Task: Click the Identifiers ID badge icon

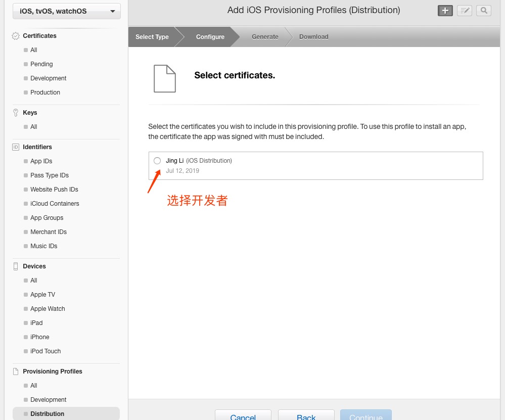Action: coord(16,147)
